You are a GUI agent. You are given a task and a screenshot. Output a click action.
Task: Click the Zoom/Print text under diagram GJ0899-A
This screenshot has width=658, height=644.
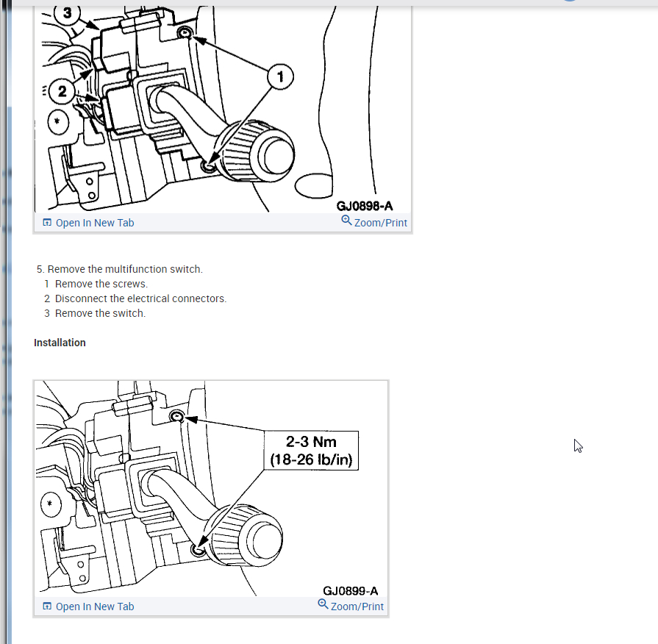point(357,607)
